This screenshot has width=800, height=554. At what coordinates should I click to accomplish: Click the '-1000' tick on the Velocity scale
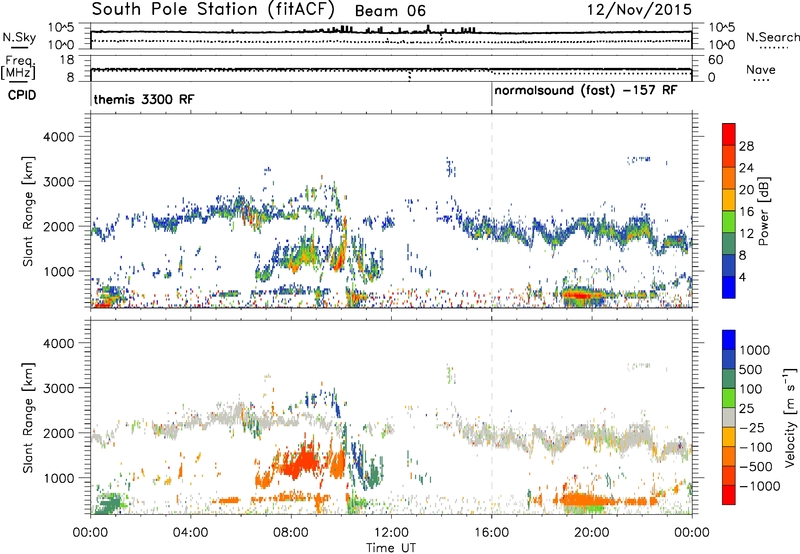[x=760, y=486]
